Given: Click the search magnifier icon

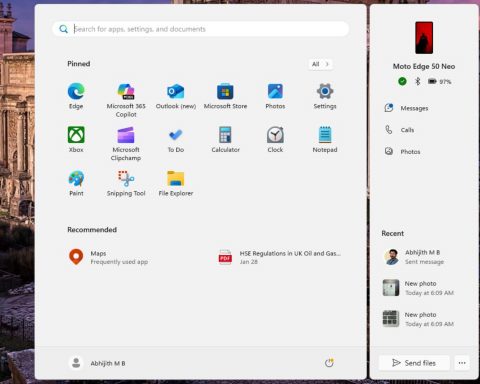Looking at the screenshot, I should pos(63,29).
